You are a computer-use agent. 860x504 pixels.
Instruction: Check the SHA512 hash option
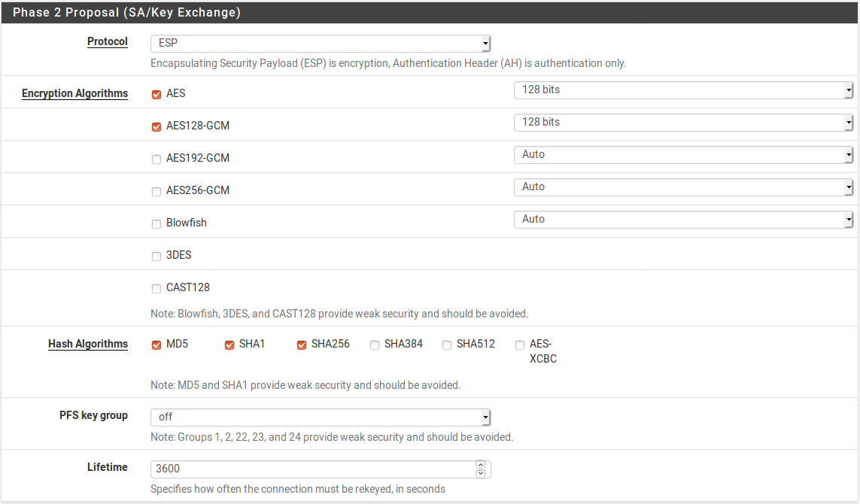point(447,345)
